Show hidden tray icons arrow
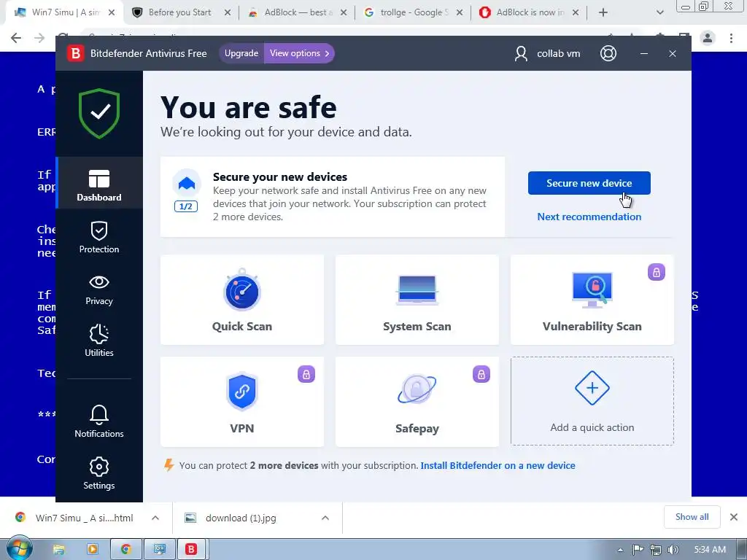747x560 pixels. pos(620,550)
